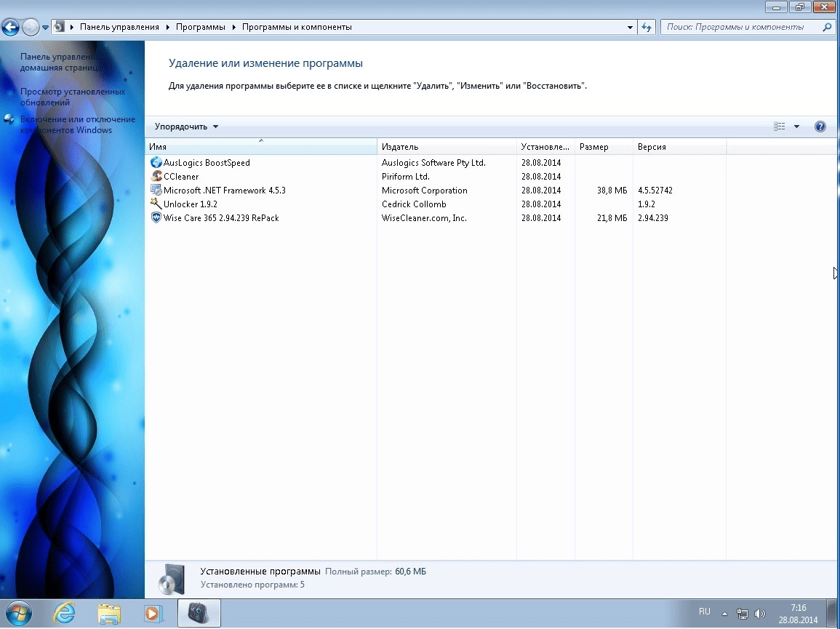Open the Windows Start button
This screenshot has height=629, width=840.
pos(17,614)
